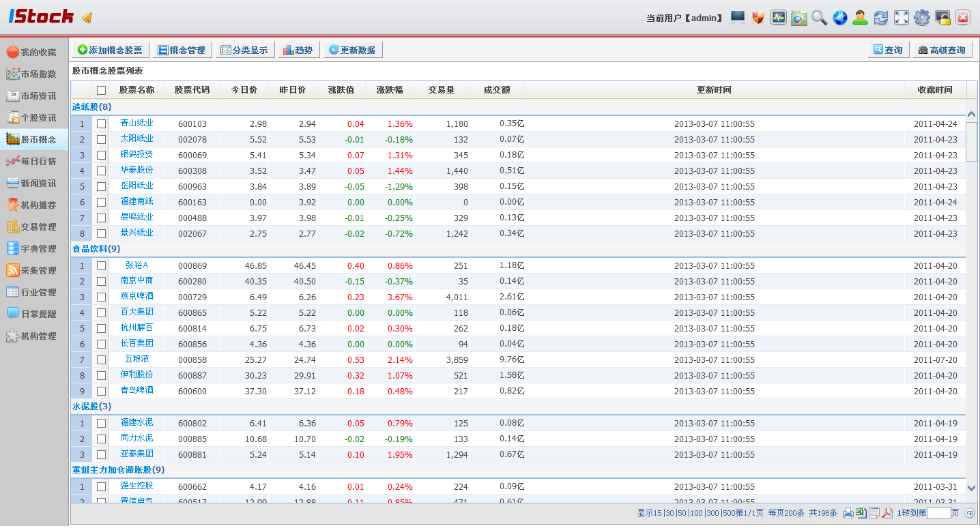Open 高级查询 advanced search
Viewport: 980px width, 528px height.
pyautogui.click(x=942, y=50)
